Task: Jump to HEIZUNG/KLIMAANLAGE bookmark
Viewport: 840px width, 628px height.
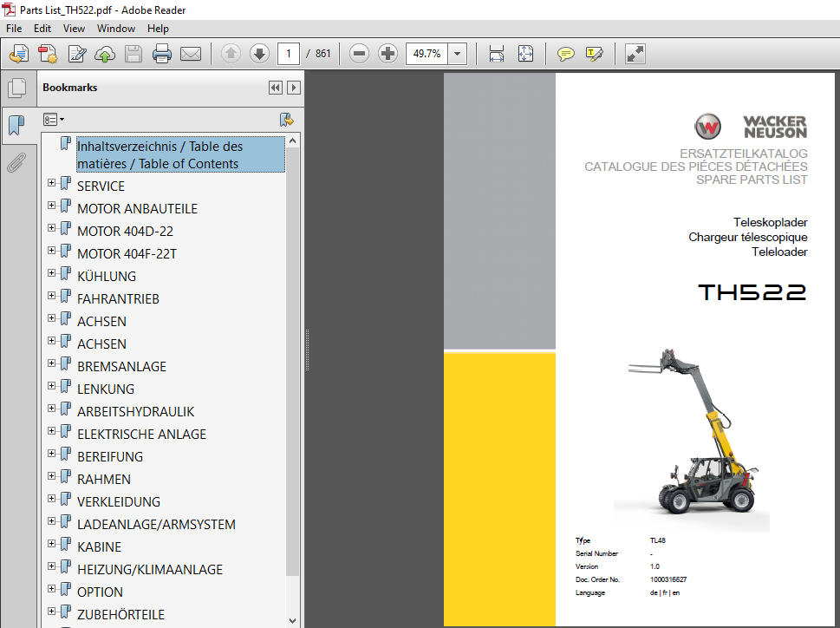Action: (x=150, y=570)
